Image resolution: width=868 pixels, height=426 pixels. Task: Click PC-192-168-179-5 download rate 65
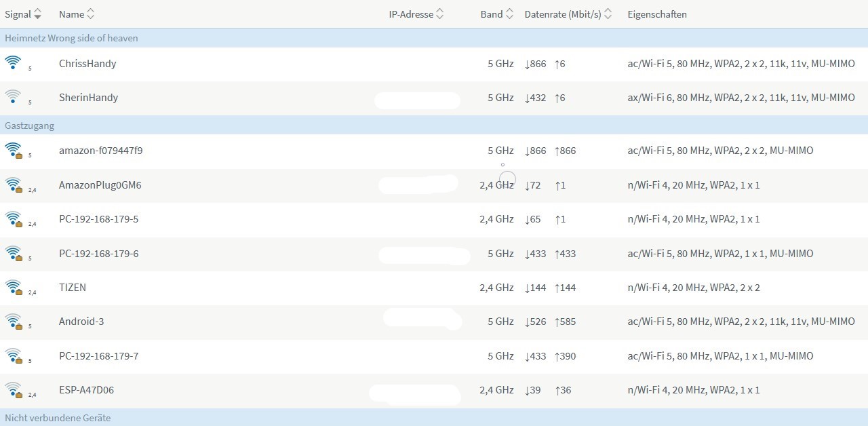point(532,219)
